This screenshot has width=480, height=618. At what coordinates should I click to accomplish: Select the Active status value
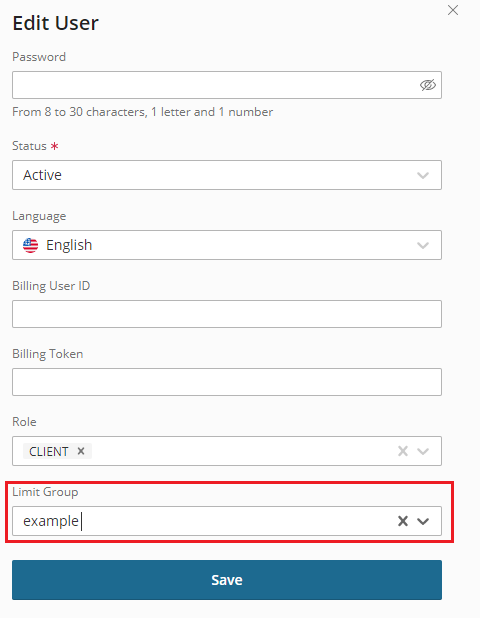click(x=42, y=175)
